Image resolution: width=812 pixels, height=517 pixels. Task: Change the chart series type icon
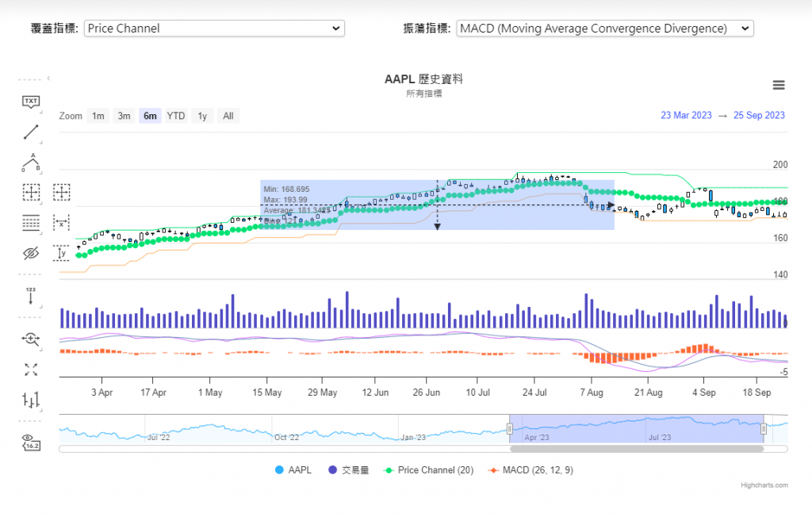pyautogui.click(x=31, y=400)
